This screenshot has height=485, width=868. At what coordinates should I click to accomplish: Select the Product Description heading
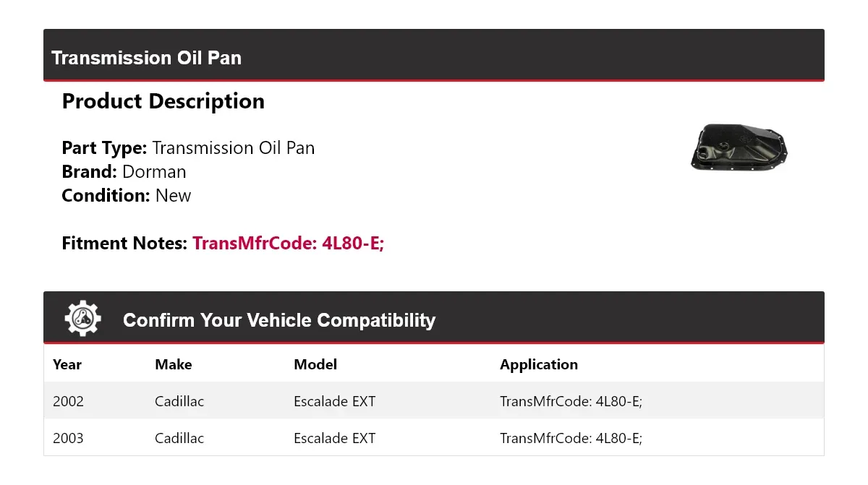click(163, 101)
